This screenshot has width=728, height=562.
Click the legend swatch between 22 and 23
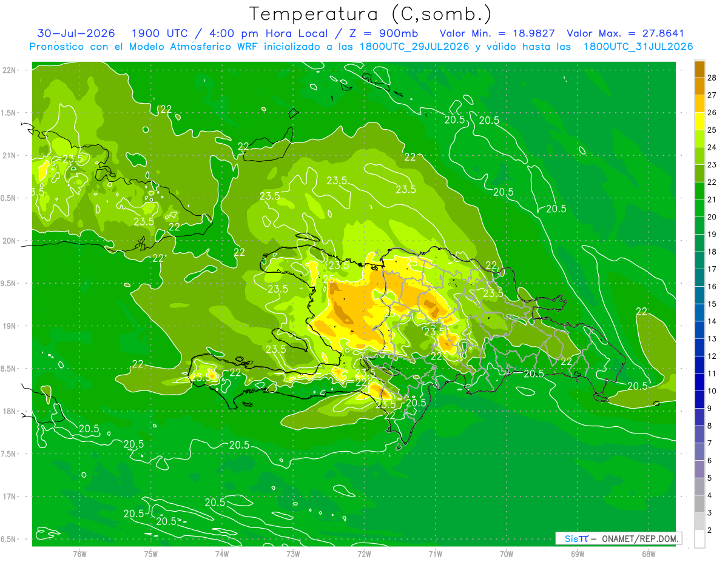coord(699,173)
